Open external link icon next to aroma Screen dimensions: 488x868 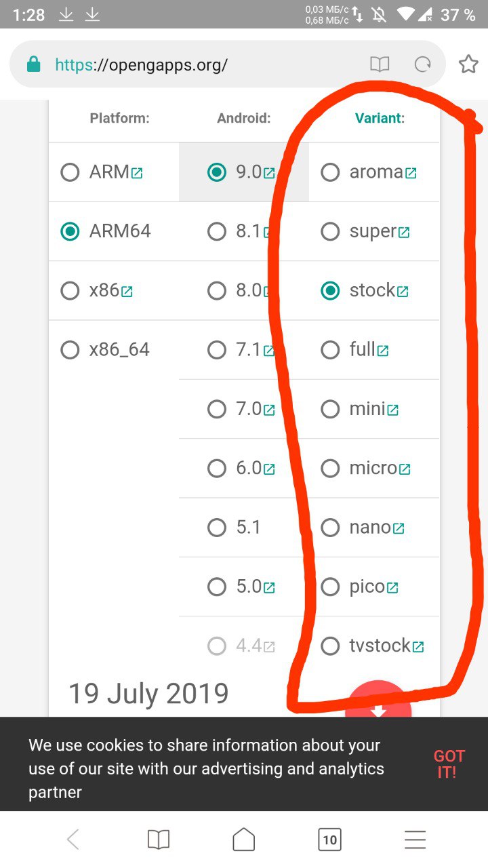click(411, 174)
